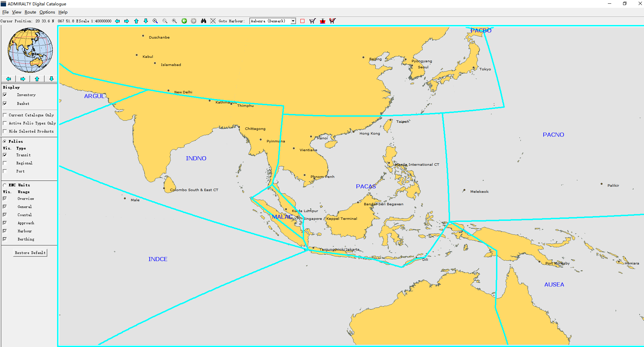Enable Active Folio Types Only
The image size is (644, 347).
pyautogui.click(x=5, y=123)
